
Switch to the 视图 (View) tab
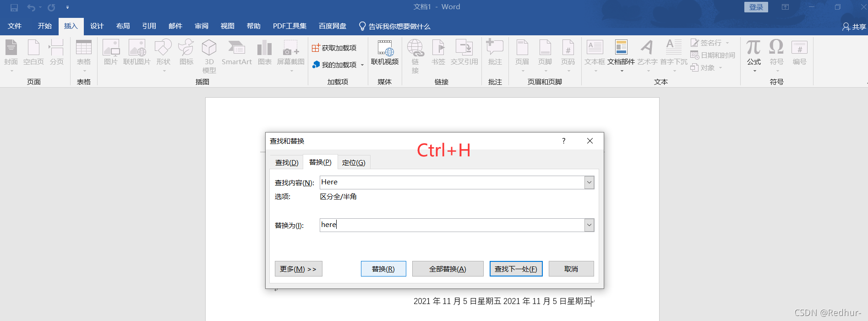[x=228, y=26]
